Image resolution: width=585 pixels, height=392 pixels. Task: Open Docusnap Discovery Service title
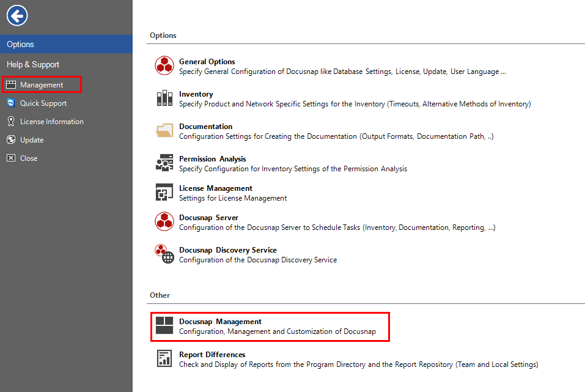228,250
